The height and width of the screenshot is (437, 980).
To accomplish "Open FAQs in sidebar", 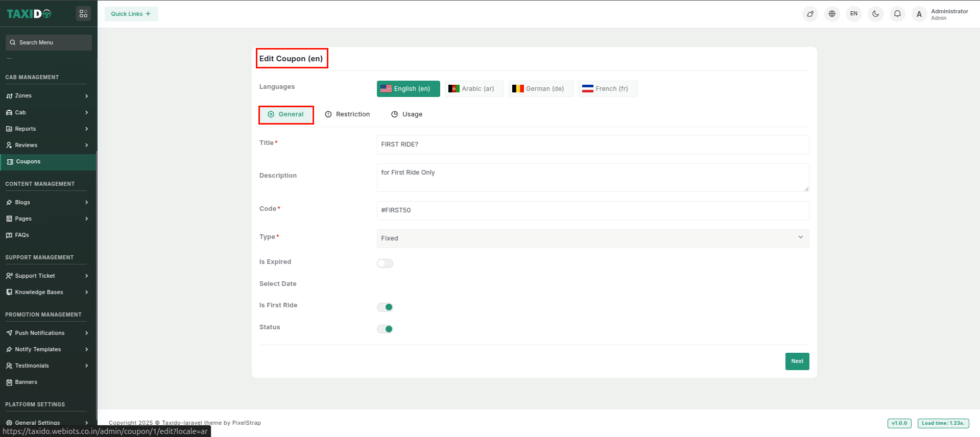I will click(x=22, y=235).
